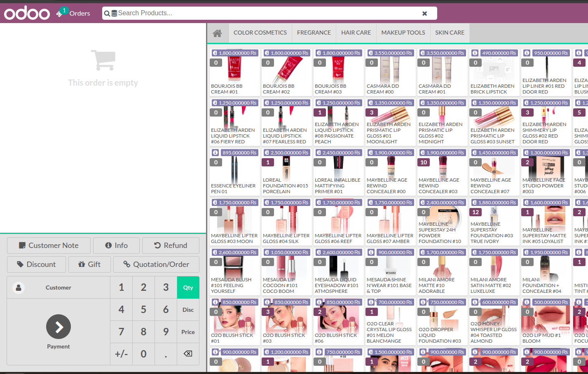Switch to the SKIN CARE tab
Image resolution: width=588 pixels, height=374 pixels.
(450, 33)
